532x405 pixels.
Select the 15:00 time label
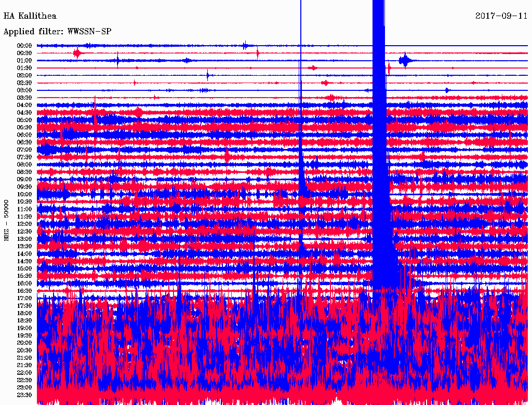coord(24,268)
